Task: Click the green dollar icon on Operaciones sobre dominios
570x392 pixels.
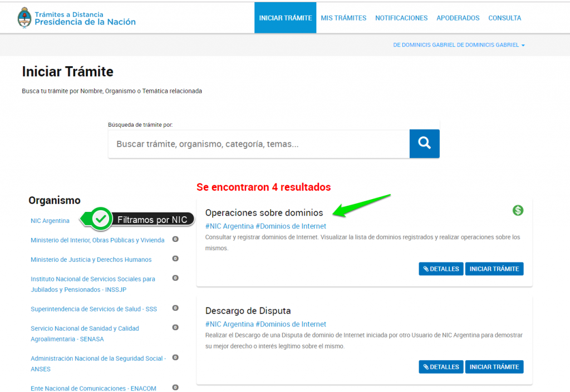Action: click(518, 210)
